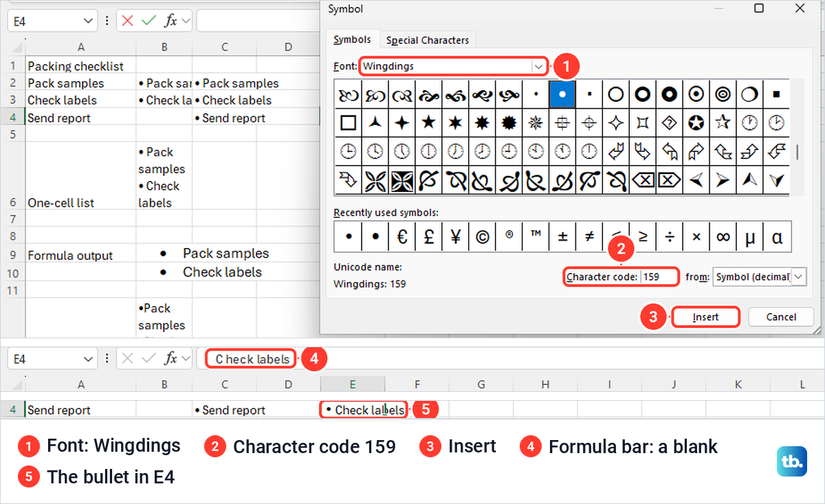
Task: Expand the Name Box arrow above the Packing checklist sheet
Action: tap(87, 21)
